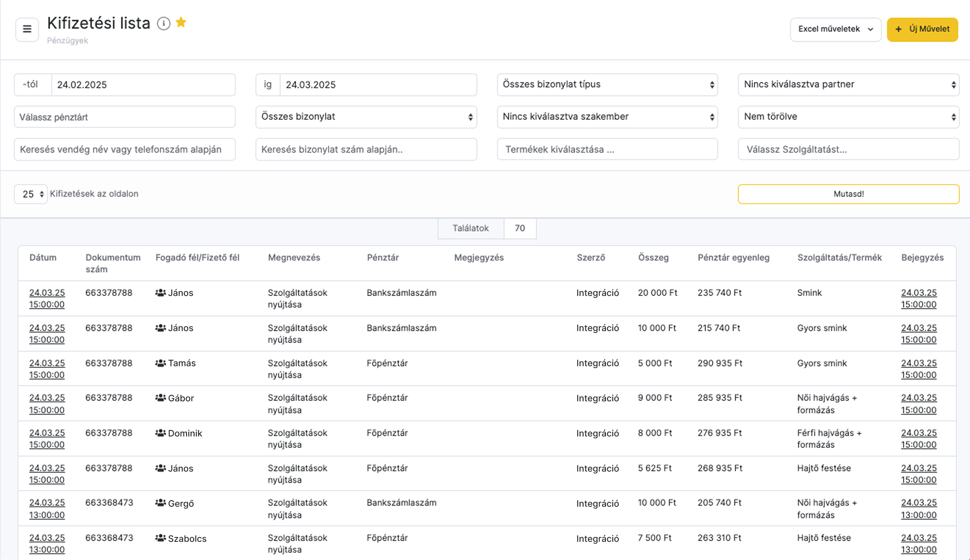Viewport: 970px width, 560px height.
Task: Open the Nem törölve dropdown
Action: tap(848, 117)
